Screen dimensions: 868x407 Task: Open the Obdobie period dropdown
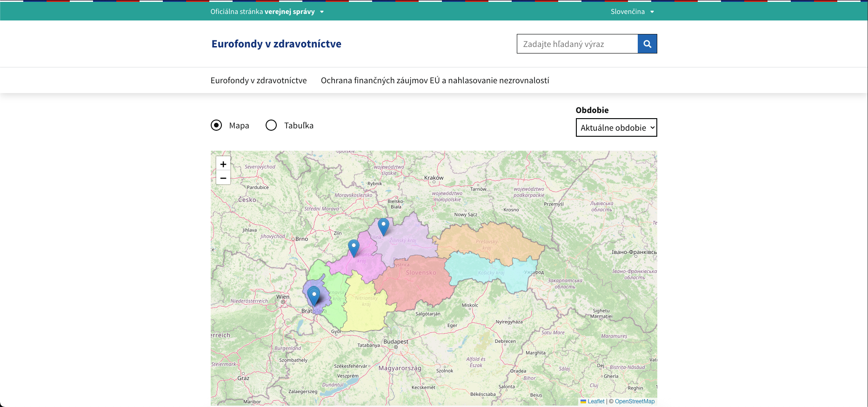point(616,127)
